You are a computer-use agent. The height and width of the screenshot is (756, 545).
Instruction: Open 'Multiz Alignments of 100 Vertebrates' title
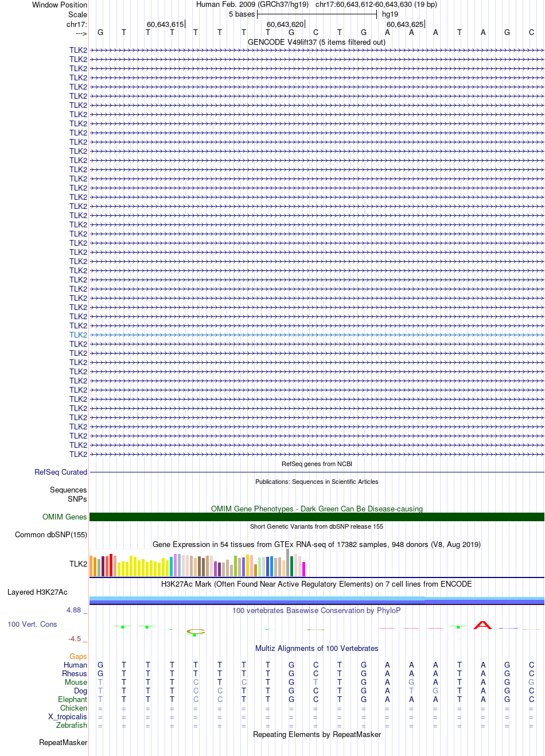(317, 648)
